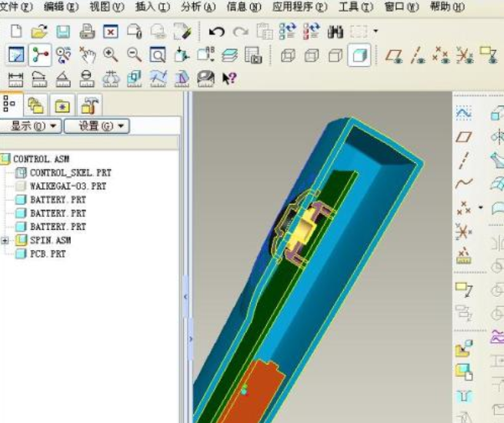Screen dimensions: 504x423
Task: Click the context help arrow icon
Action: click(x=229, y=78)
